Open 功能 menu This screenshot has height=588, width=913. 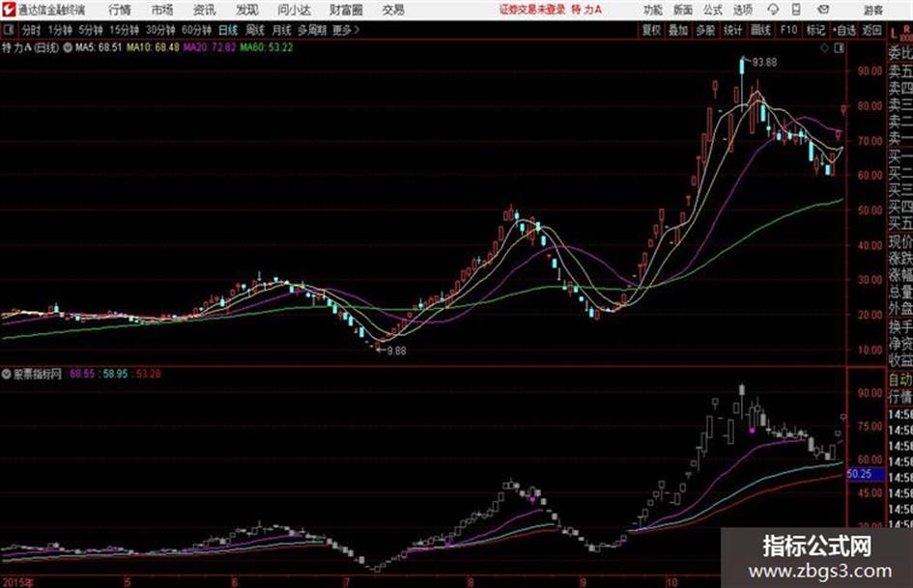pyautogui.click(x=653, y=10)
